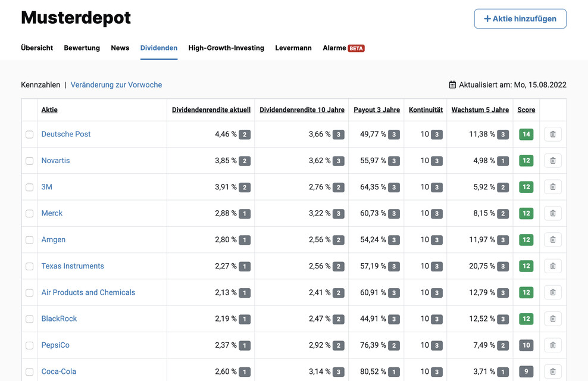Toggle the Merck checkbox
This screenshot has height=381, width=588.
[29, 213]
